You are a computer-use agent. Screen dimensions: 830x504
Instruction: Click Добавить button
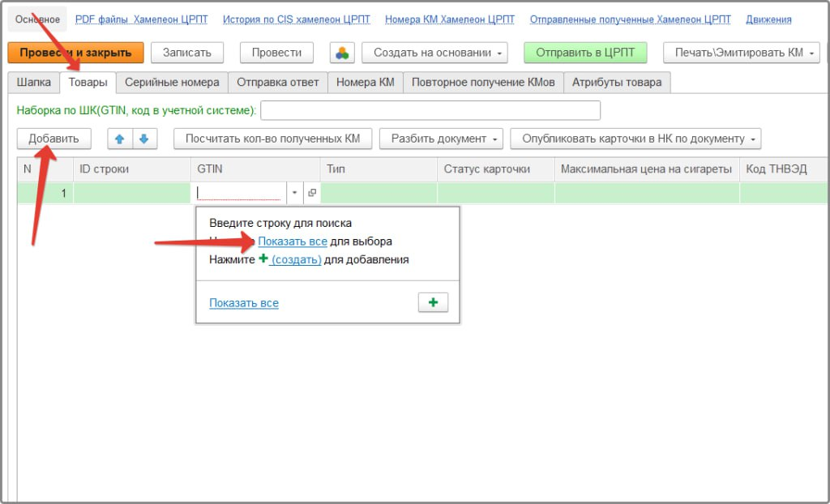pyautogui.click(x=53, y=139)
